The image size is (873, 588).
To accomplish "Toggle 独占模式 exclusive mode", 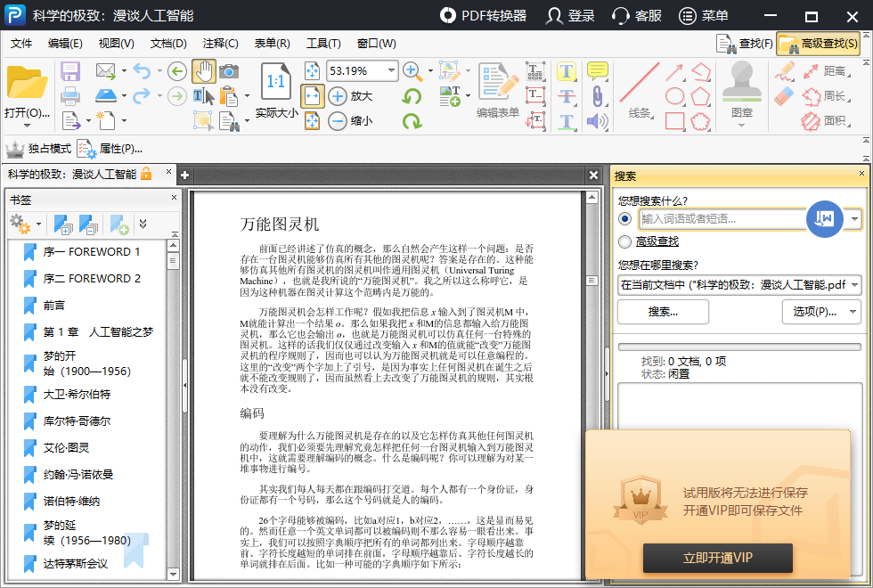I will point(43,149).
